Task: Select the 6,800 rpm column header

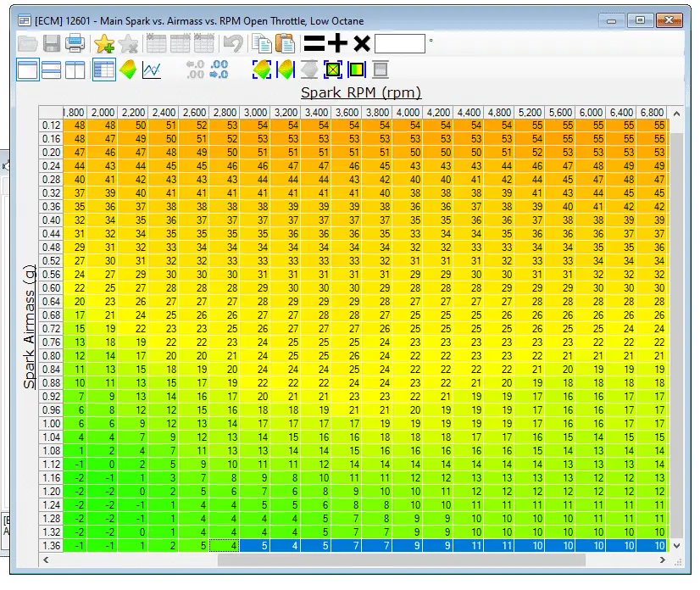Action: (x=652, y=113)
